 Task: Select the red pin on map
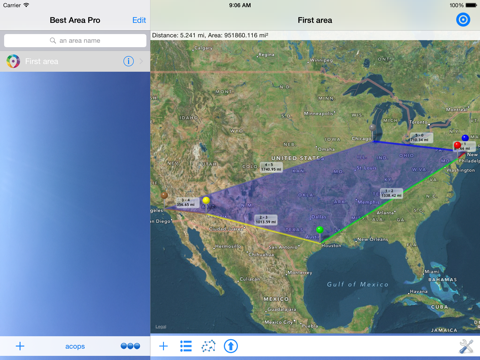point(457,146)
